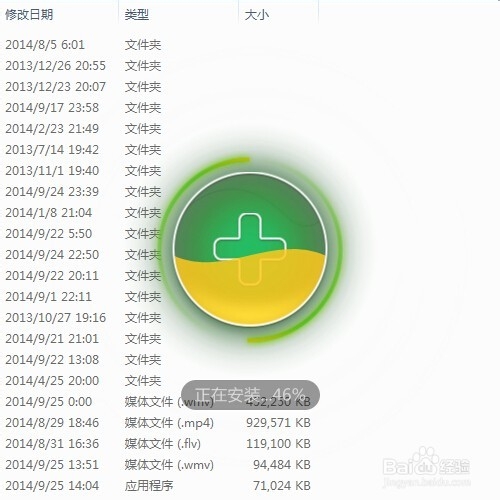
Task: Click 文件夹 type in the 2014/8/5 row
Action: pos(143,45)
